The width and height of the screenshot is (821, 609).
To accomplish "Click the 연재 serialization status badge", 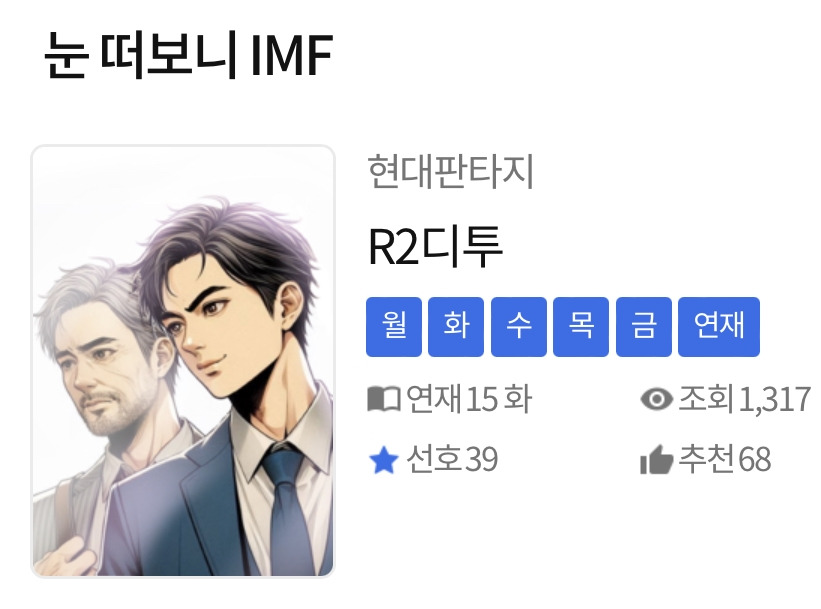I will [x=719, y=327].
